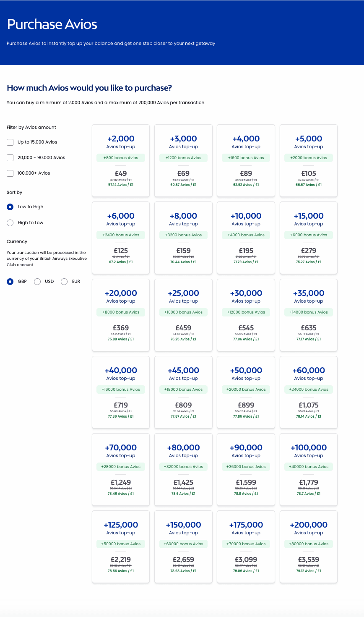Click the '+4000 bonus Avios' badge

[x=246, y=235]
